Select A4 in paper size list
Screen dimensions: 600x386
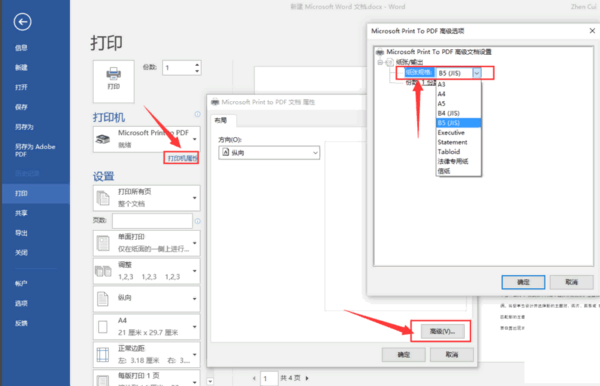point(442,94)
